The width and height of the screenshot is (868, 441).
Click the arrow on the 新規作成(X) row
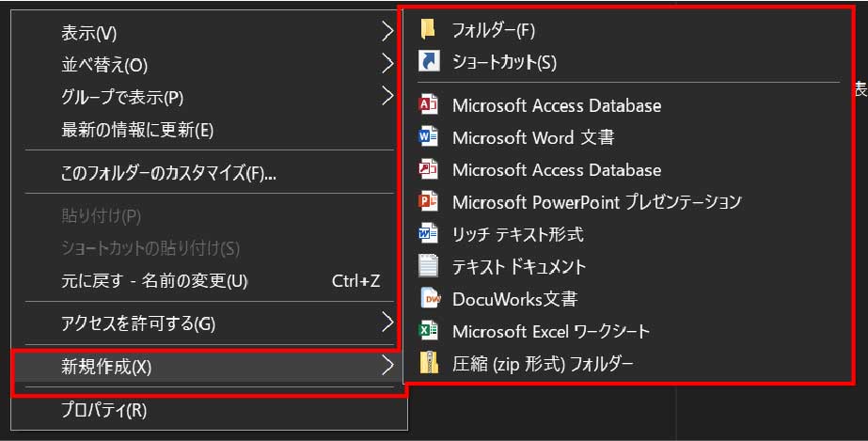coord(387,365)
